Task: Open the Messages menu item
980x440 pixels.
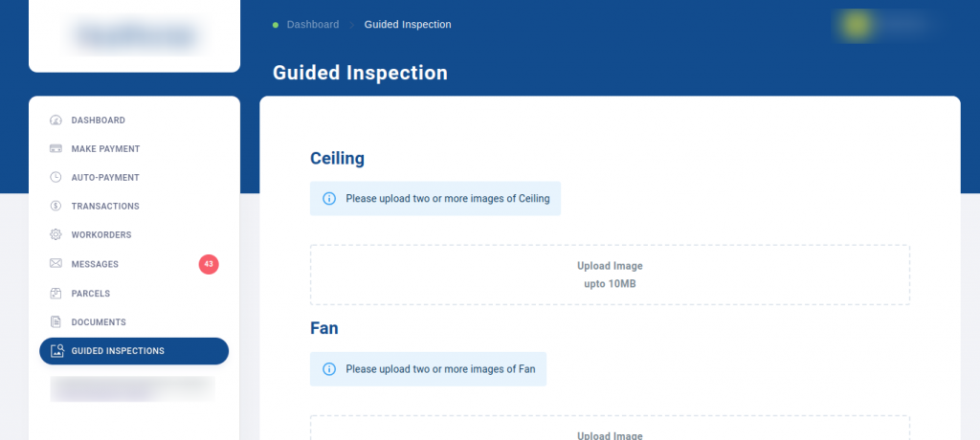Action: pyautogui.click(x=95, y=264)
